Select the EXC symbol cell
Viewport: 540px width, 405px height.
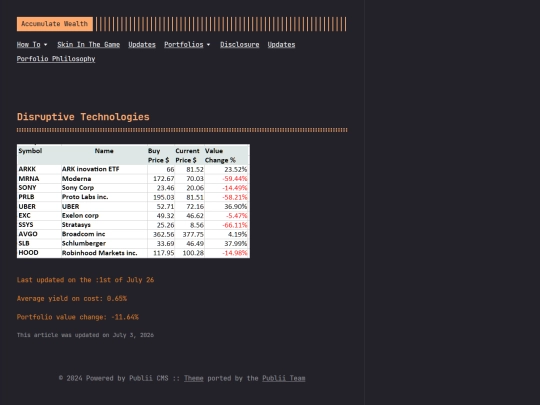click(x=24, y=216)
